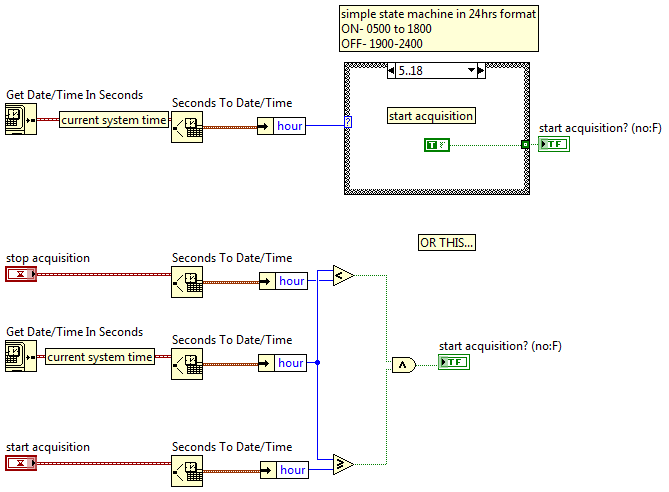Select the hour element of start acquisition row

coord(292,470)
